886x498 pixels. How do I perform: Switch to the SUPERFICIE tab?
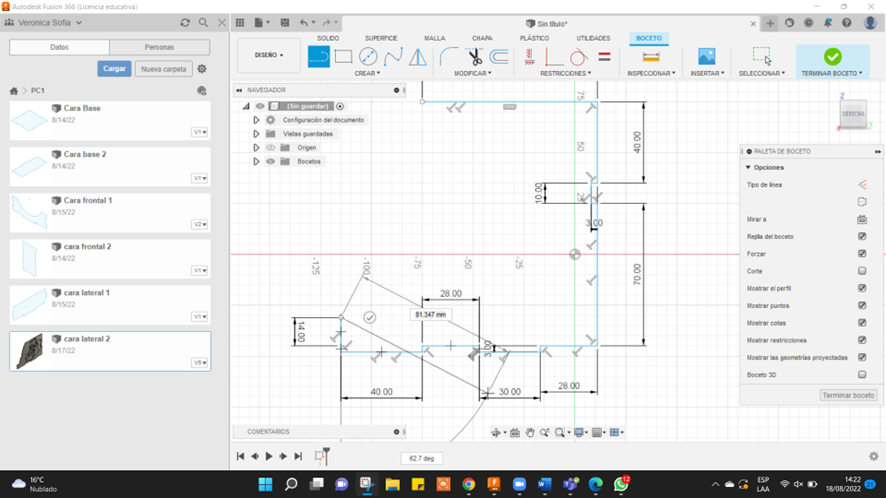381,38
